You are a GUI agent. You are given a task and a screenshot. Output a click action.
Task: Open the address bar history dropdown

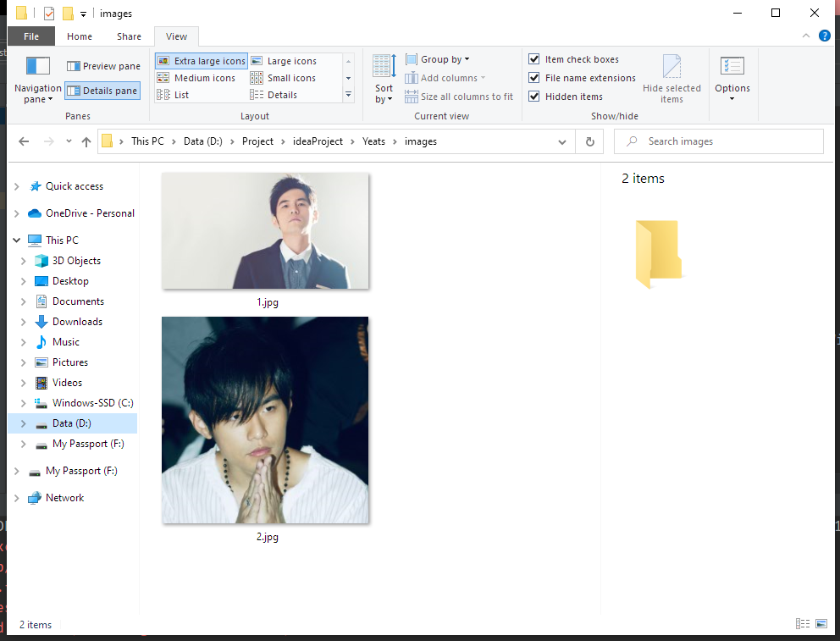[562, 142]
